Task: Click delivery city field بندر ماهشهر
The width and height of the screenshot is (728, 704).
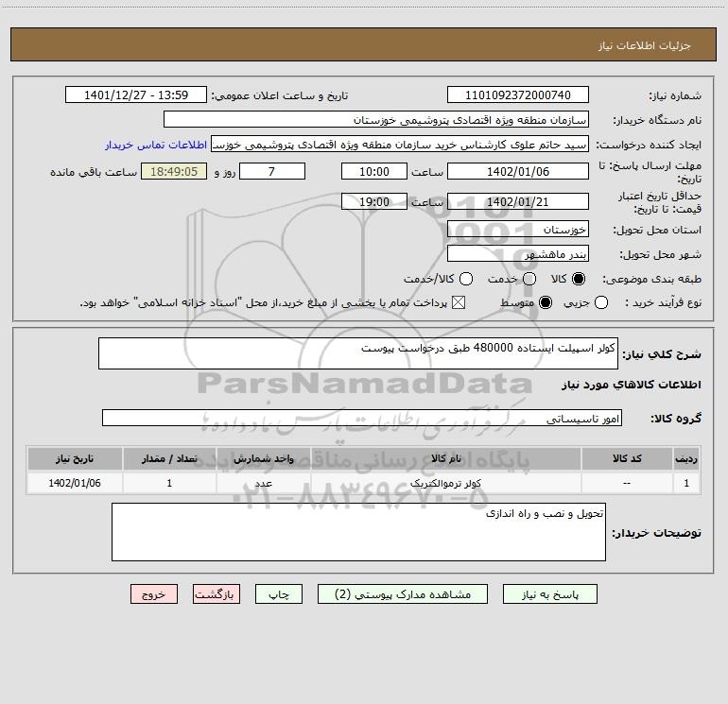Action: [x=518, y=254]
